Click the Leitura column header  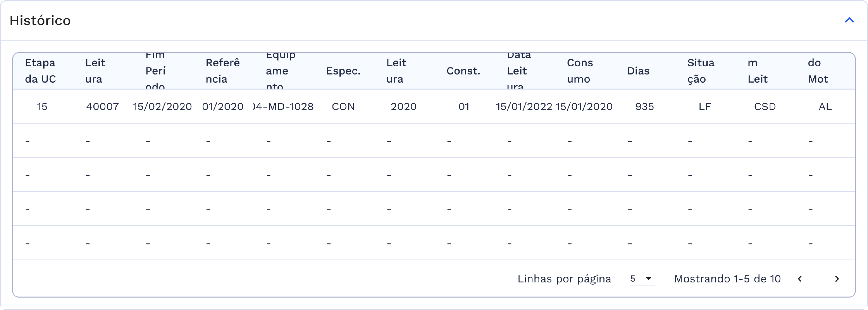click(95, 71)
